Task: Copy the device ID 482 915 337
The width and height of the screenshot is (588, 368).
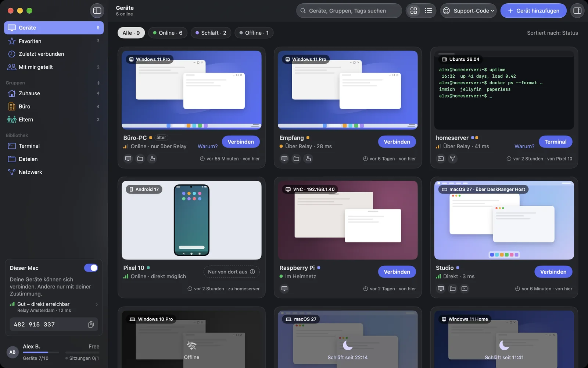Action: point(91,324)
